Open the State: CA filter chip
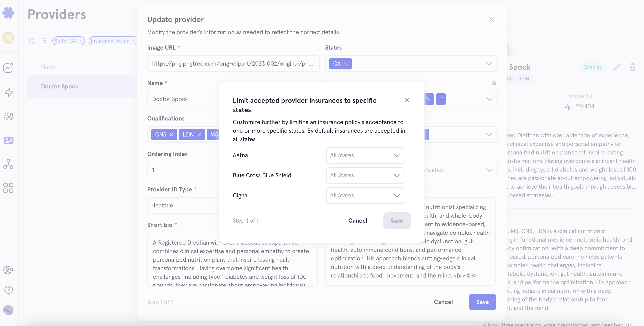The image size is (644, 326). tap(68, 41)
